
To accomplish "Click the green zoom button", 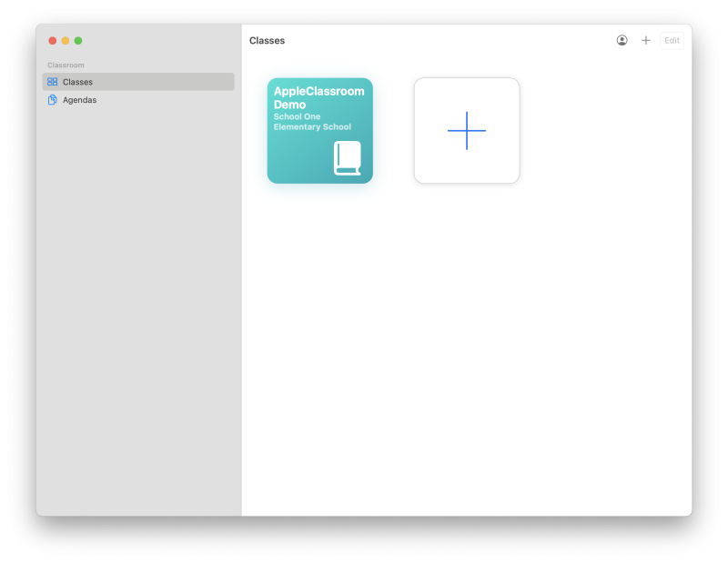I will 78,41.
